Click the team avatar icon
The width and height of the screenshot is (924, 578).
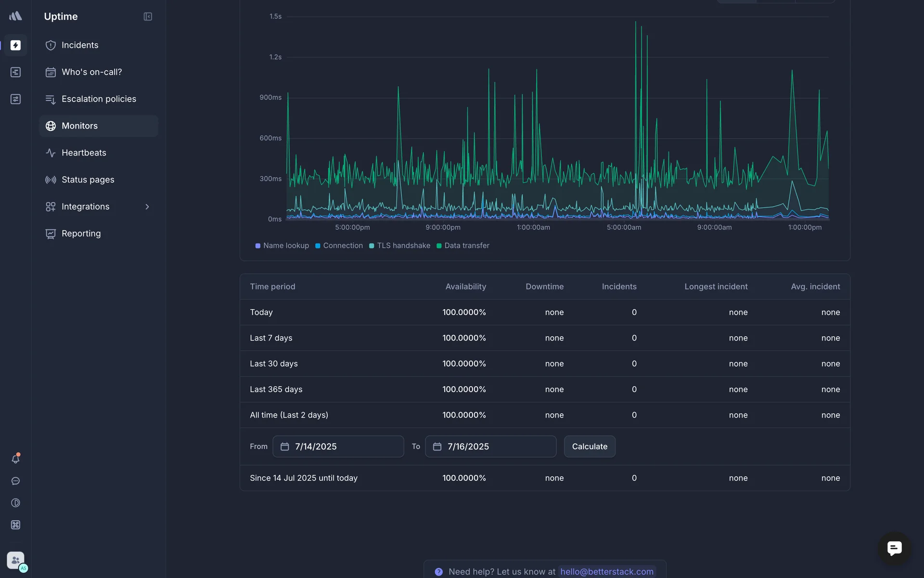click(x=15, y=560)
